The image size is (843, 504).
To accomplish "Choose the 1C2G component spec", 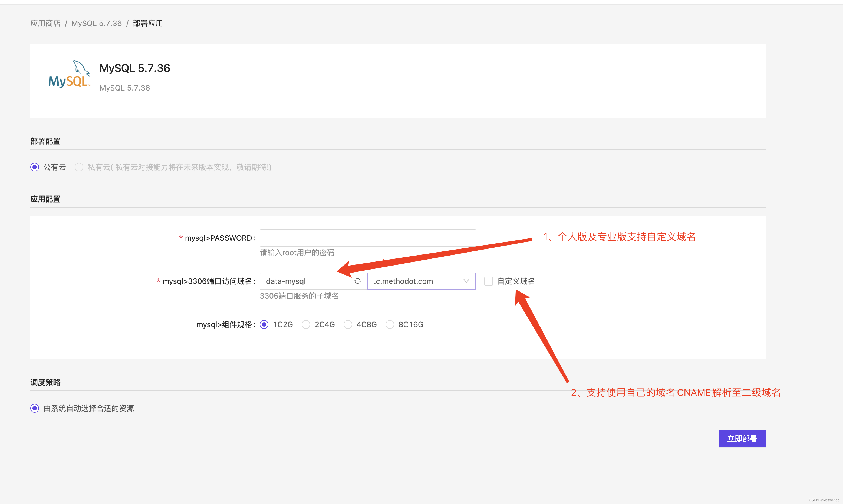I will point(264,325).
